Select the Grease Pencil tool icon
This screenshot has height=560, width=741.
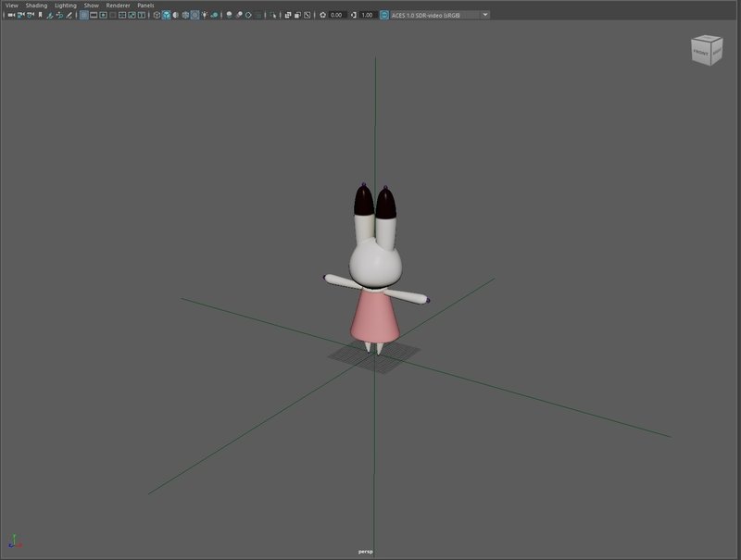pyautogui.click(x=69, y=15)
